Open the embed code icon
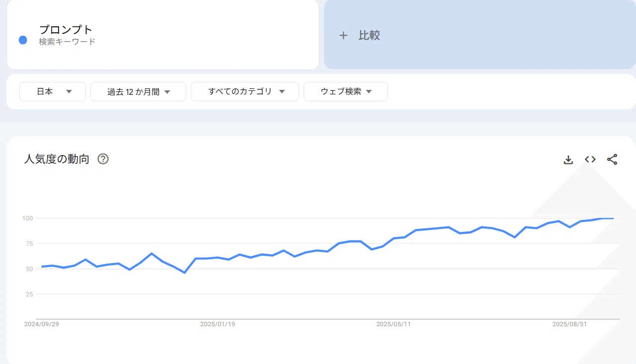This screenshot has height=364, width=636. pyautogui.click(x=590, y=159)
